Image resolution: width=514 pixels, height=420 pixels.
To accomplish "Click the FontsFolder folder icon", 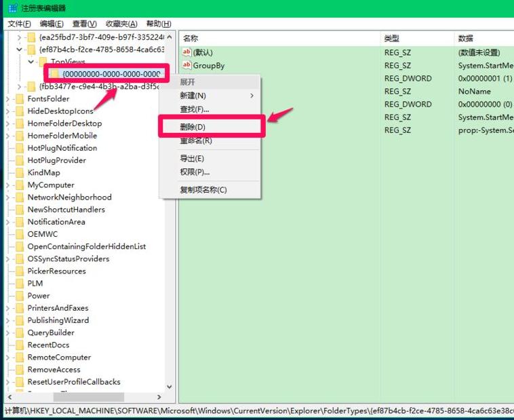I will pyautogui.click(x=20, y=99).
